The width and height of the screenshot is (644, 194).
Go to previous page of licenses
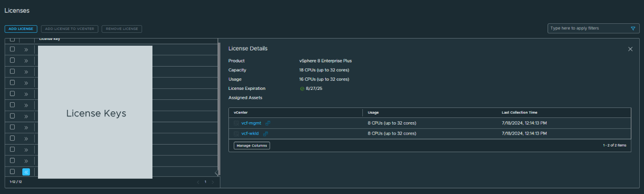pyautogui.click(x=198, y=182)
